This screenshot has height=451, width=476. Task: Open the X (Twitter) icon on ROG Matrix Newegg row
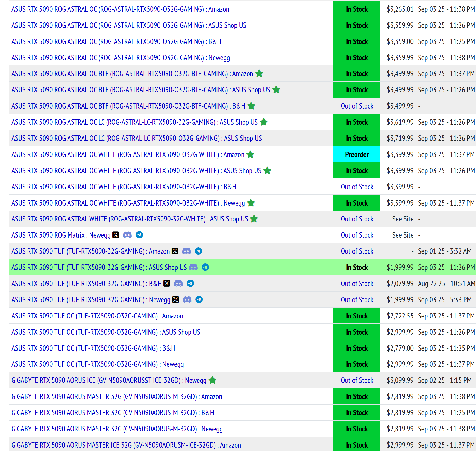[116, 235]
